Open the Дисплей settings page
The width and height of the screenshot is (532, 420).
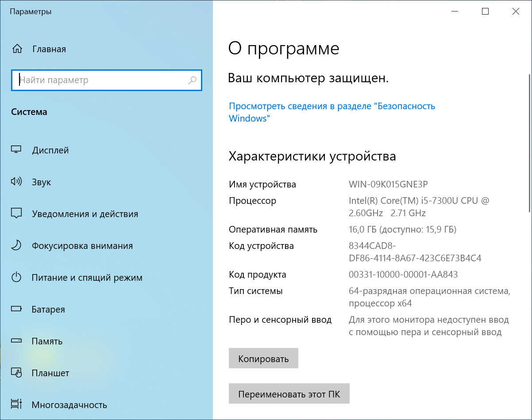[50, 150]
